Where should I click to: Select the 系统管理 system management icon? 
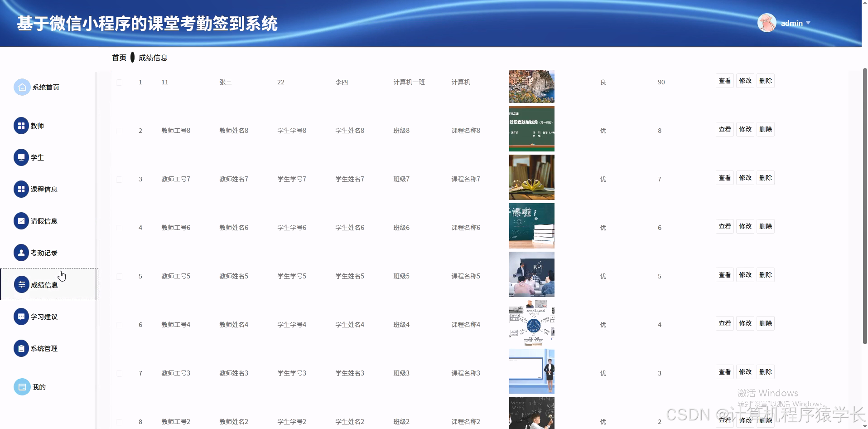point(22,348)
